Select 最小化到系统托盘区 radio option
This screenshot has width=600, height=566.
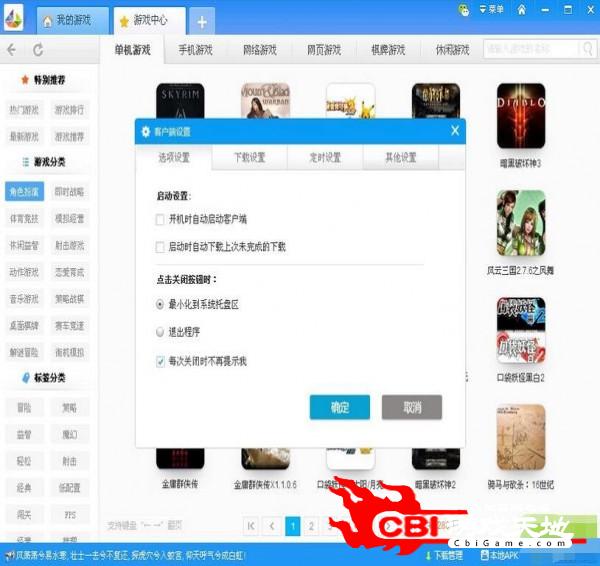[x=160, y=303]
